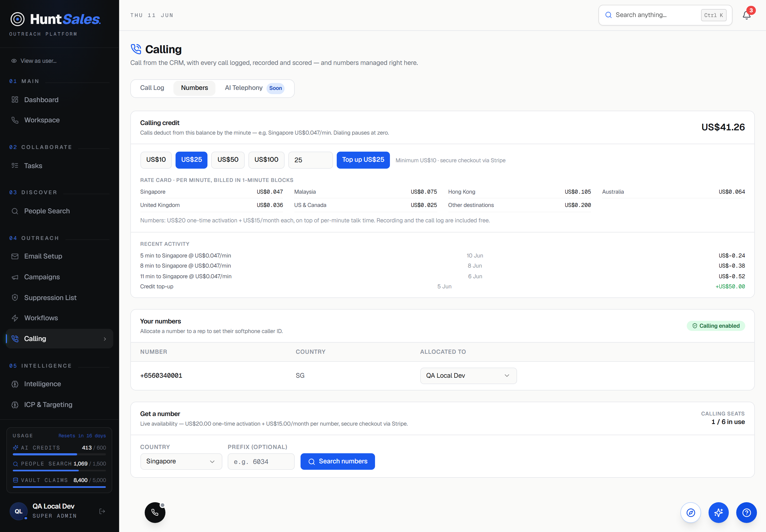This screenshot has height=532, width=766.
Task: Click the Vault Claims usage progress bar
Action: coord(59,487)
